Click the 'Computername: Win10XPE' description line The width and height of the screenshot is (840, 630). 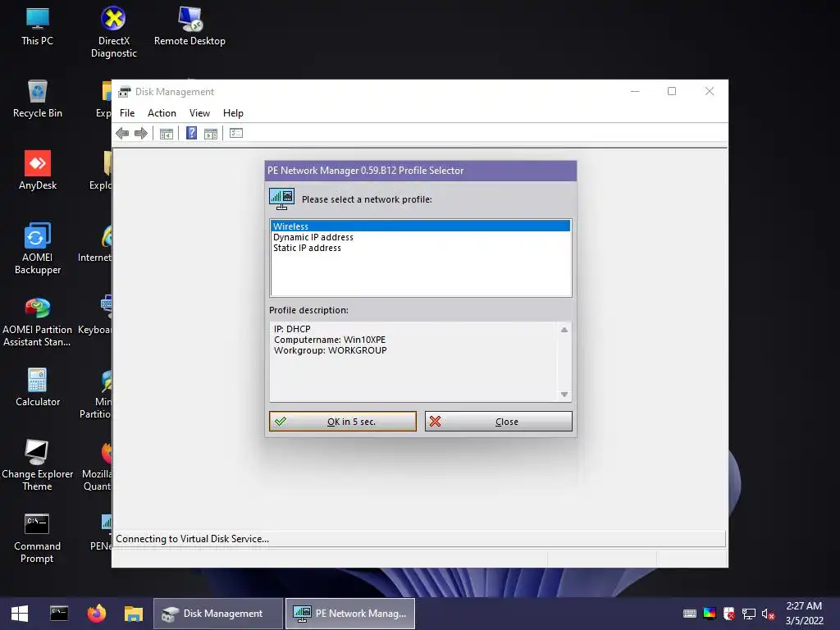point(330,340)
